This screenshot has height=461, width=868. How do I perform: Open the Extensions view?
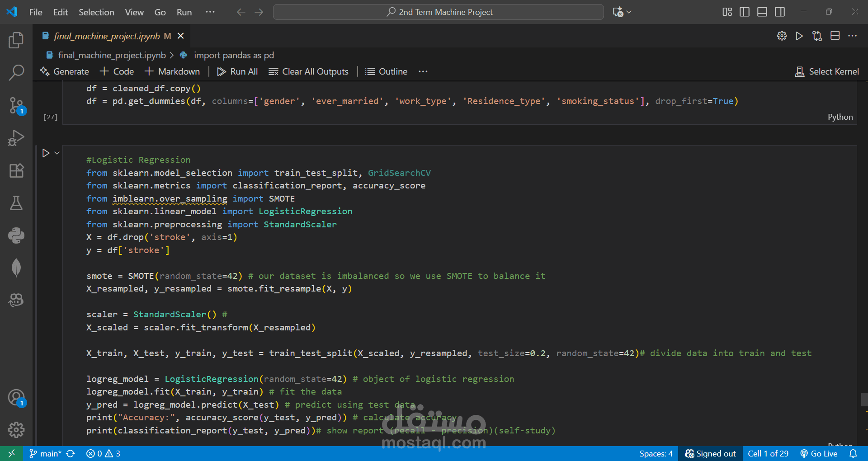tap(16, 170)
